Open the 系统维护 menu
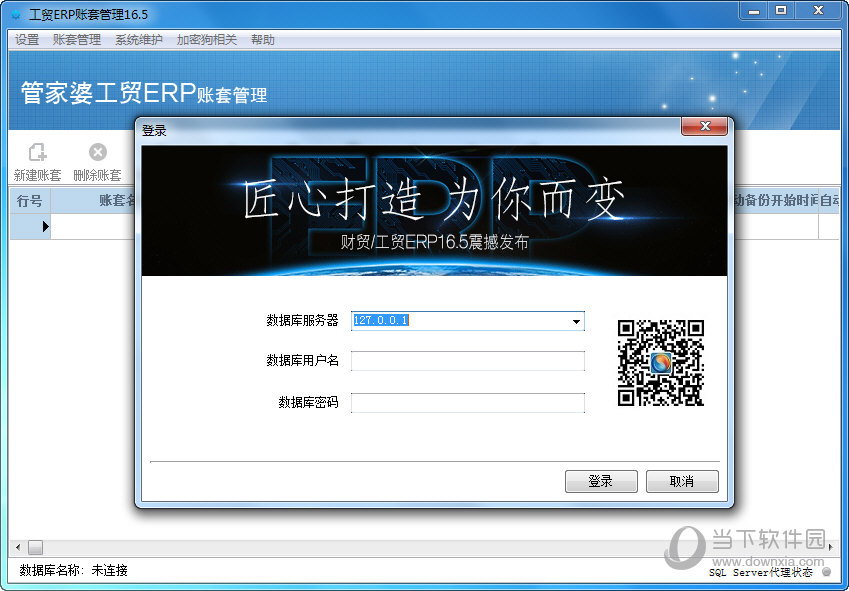849x591 pixels. pos(139,40)
